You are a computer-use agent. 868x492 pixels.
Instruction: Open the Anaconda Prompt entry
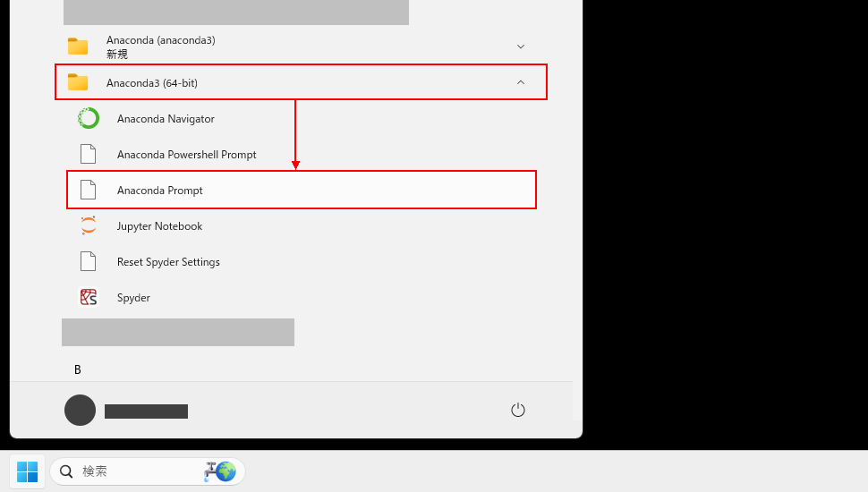click(x=302, y=190)
